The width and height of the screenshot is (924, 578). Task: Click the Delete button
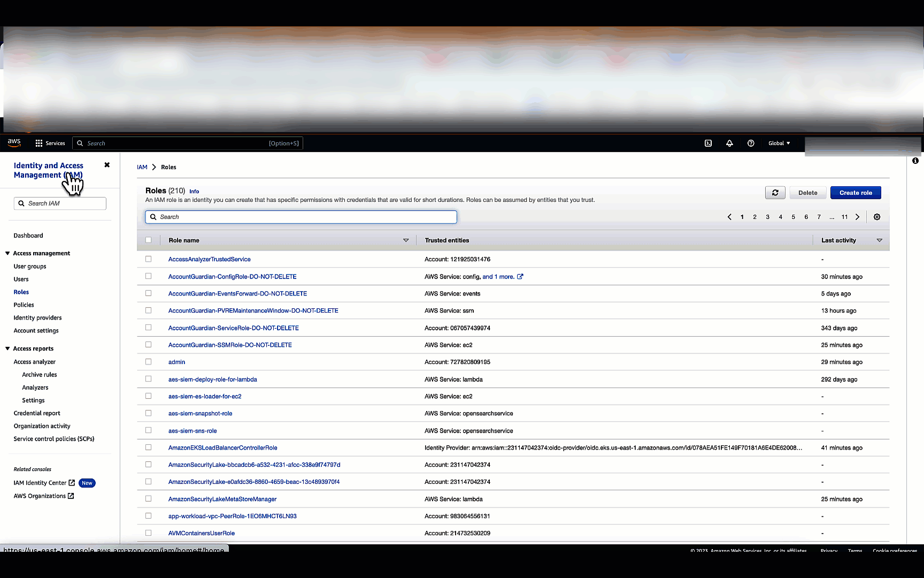click(x=808, y=193)
